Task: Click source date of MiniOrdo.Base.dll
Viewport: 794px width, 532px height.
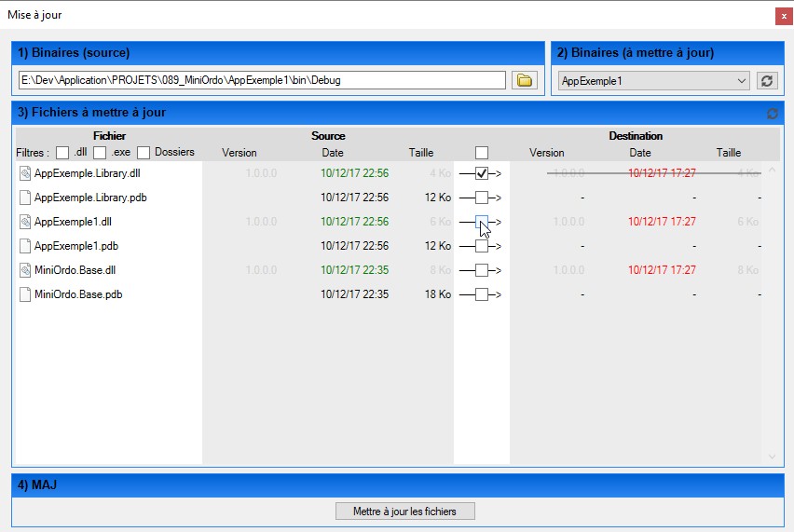Action: pos(354,270)
